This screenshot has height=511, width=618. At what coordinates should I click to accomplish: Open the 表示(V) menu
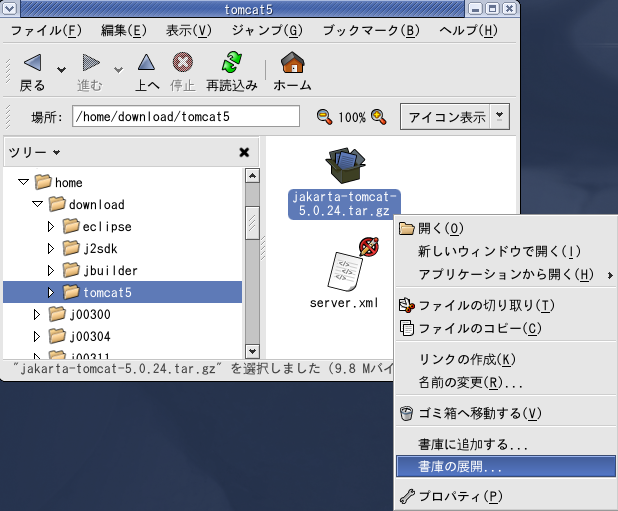[x=188, y=31]
